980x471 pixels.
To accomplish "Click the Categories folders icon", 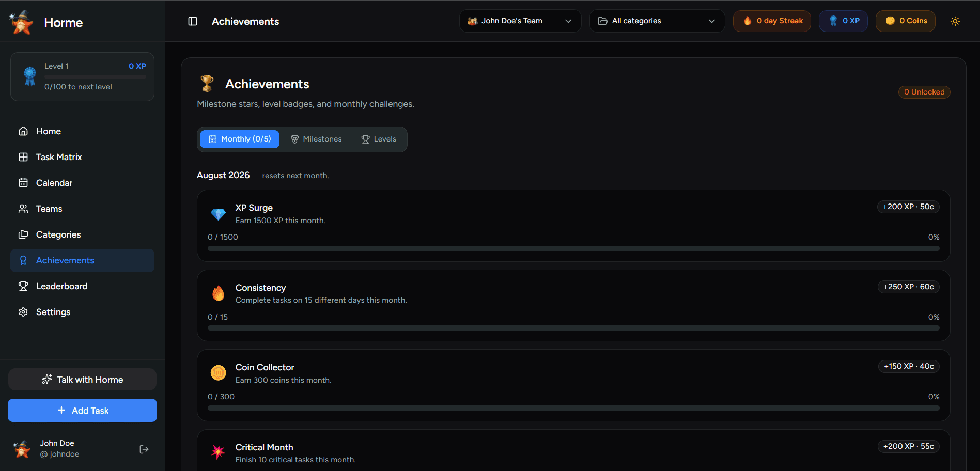I will [x=23, y=234].
